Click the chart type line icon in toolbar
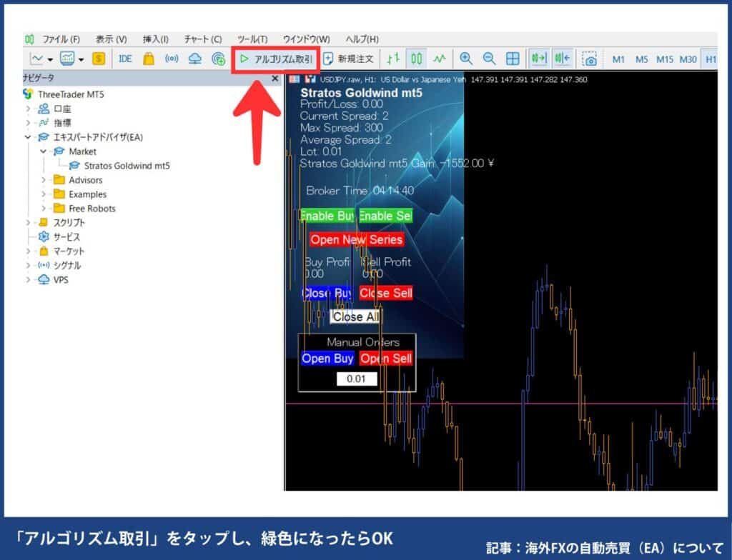The height and width of the screenshot is (560, 732). 36,59
